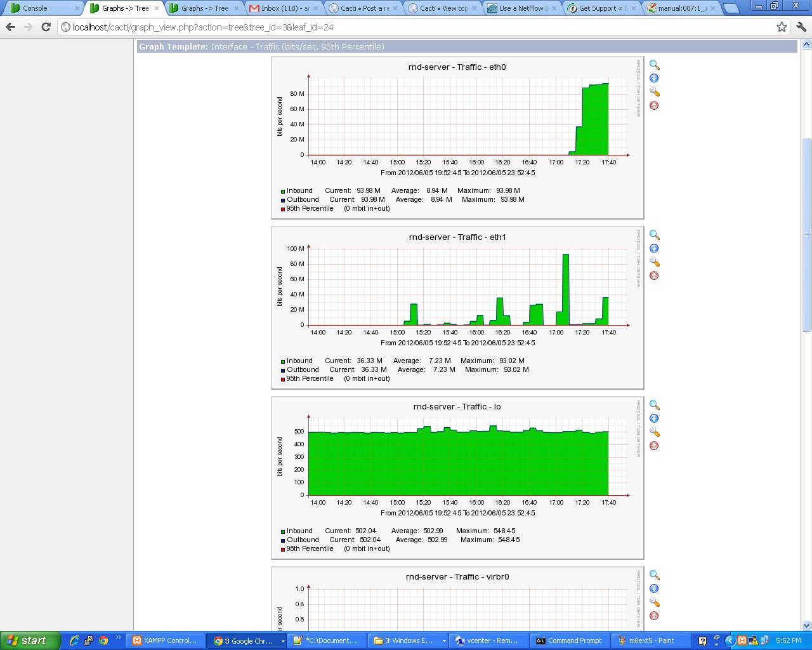Show hidden system tray icons

(x=730, y=640)
